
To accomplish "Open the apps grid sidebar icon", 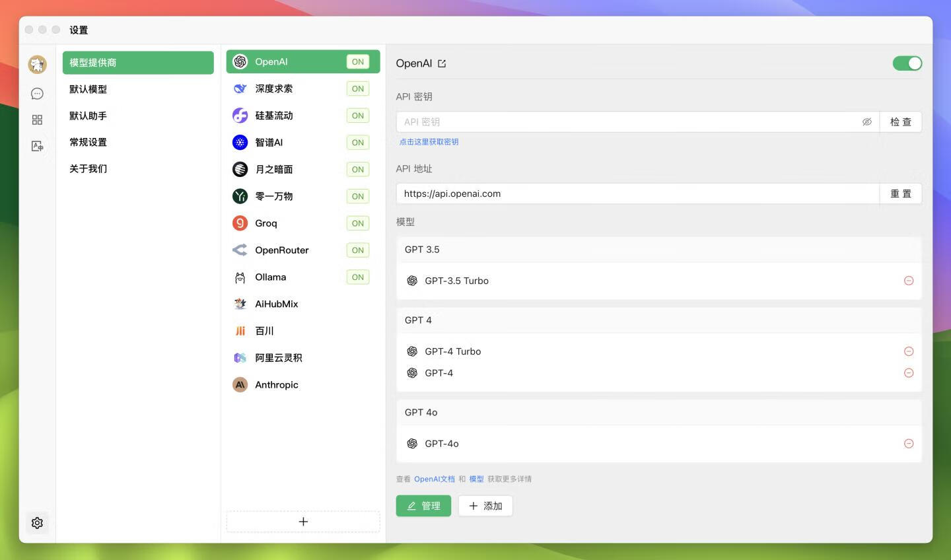I will (x=37, y=120).
